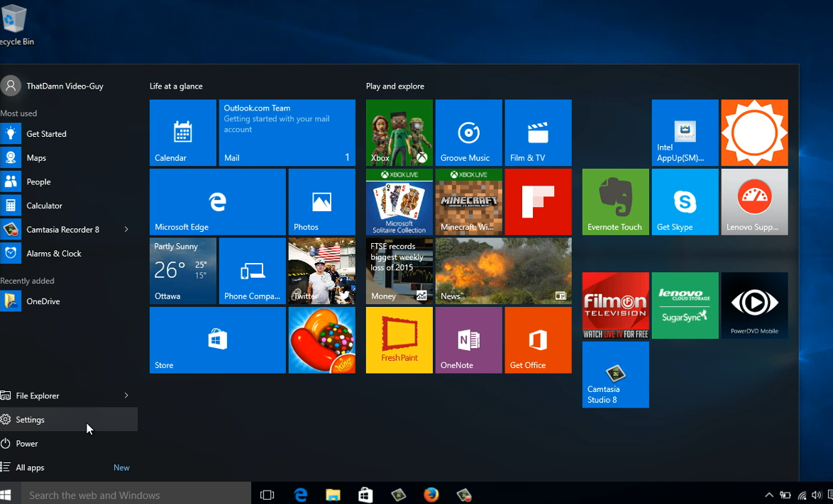Click the Task View taskbar button
Image resolution: width=833 pixels, height=504 pixels.
tap(267, 495)
